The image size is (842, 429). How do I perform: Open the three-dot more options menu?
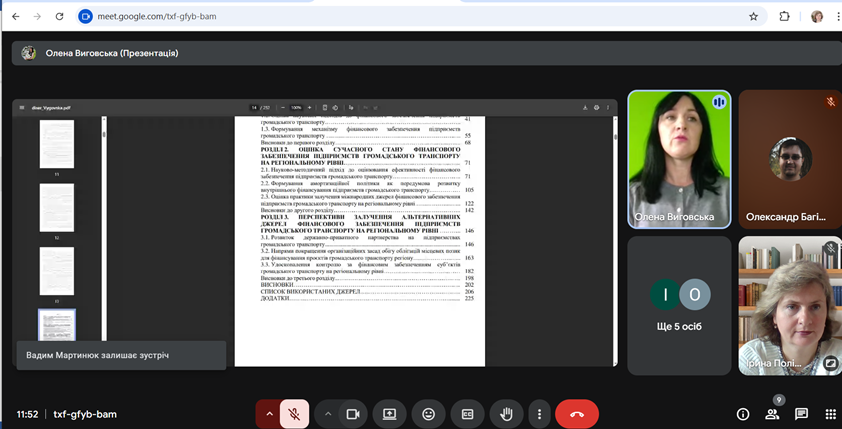tap(539, 413)
